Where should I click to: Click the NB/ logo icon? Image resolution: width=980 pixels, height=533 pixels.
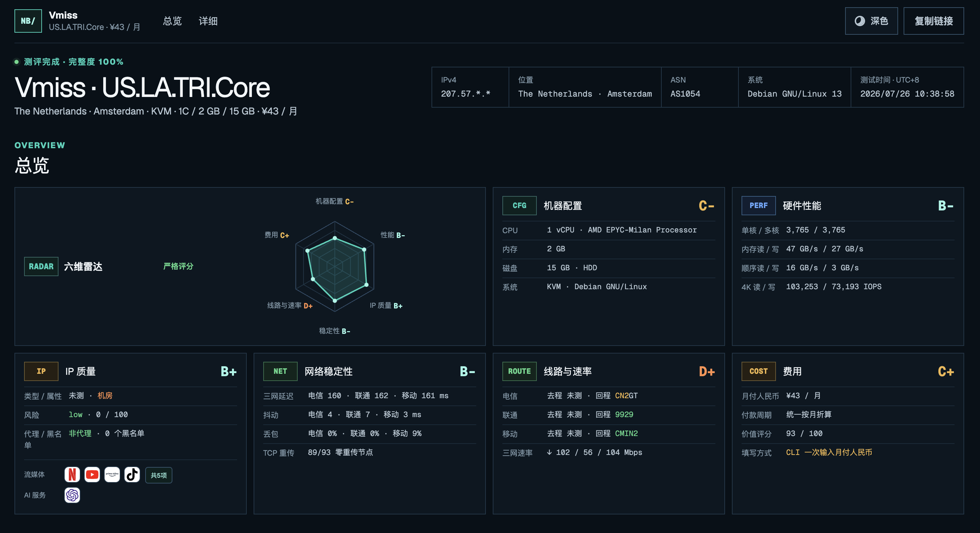(28, 21)
